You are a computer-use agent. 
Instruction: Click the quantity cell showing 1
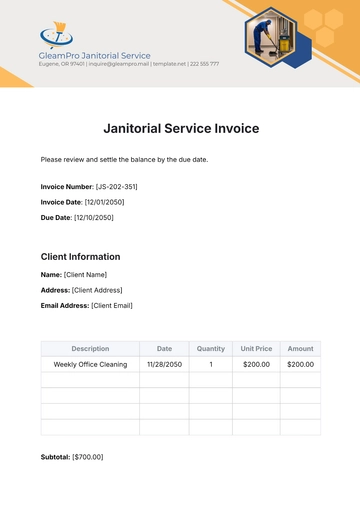211,364
